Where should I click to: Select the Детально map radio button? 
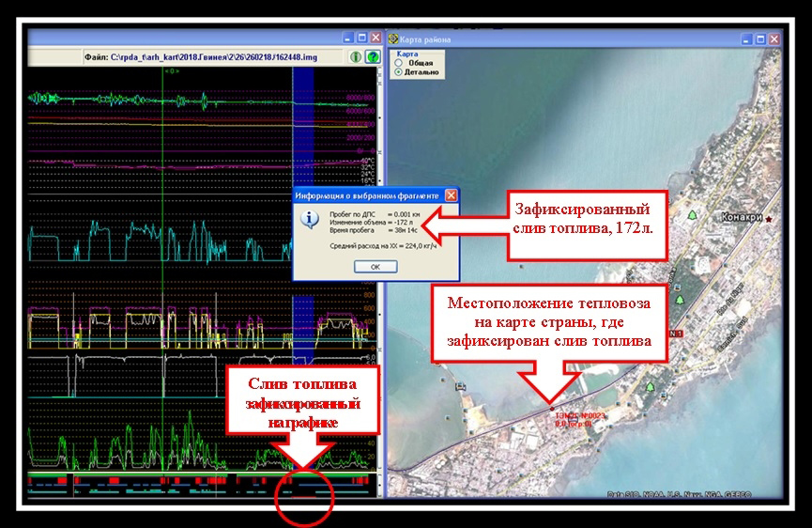click(398, 72)
